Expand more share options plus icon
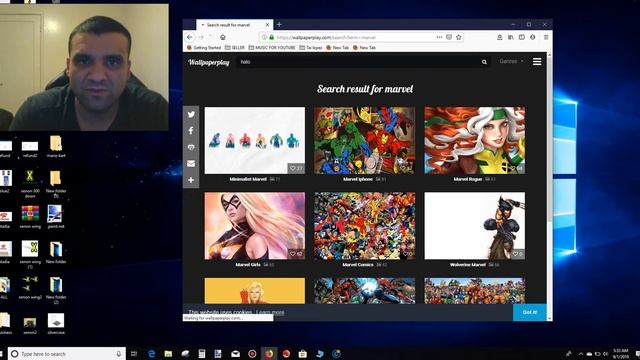The height and width of the screenshot is (360, 640). 191,180
